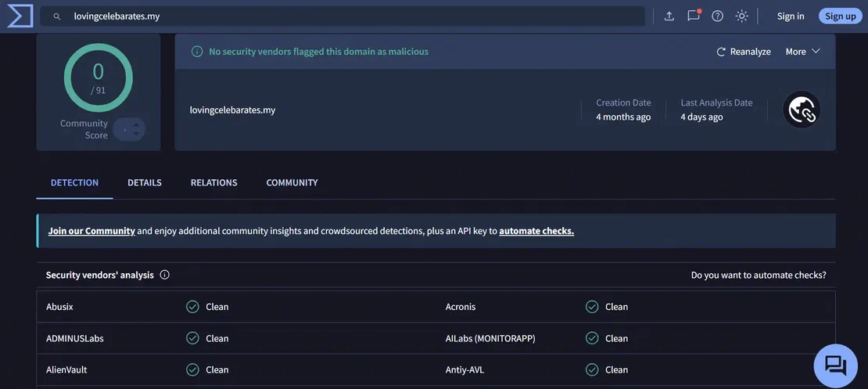Click the search magnifier icon
Viewport: 868px width, 389px height.
[56, 16]
